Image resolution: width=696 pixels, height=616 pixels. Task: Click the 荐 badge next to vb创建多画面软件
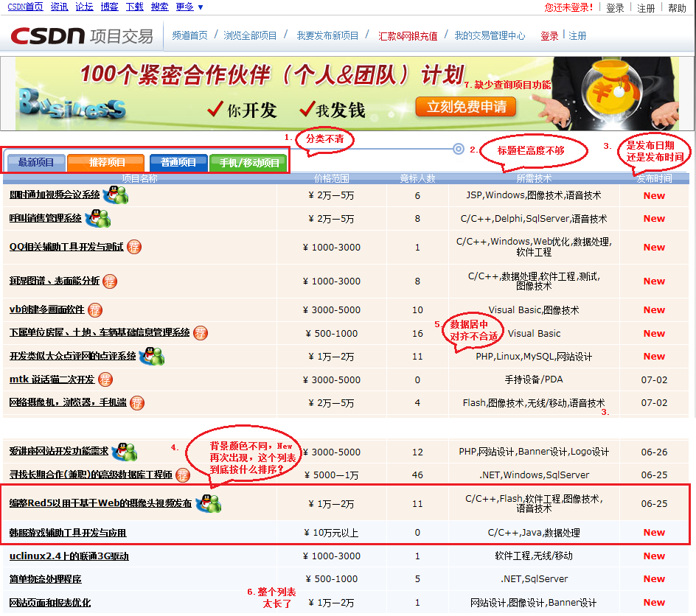pyautogui.click(x=95, y=310)
